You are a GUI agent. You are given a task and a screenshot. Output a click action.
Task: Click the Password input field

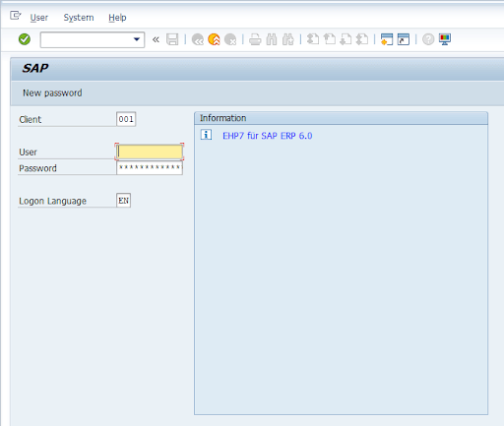[150, 167]
